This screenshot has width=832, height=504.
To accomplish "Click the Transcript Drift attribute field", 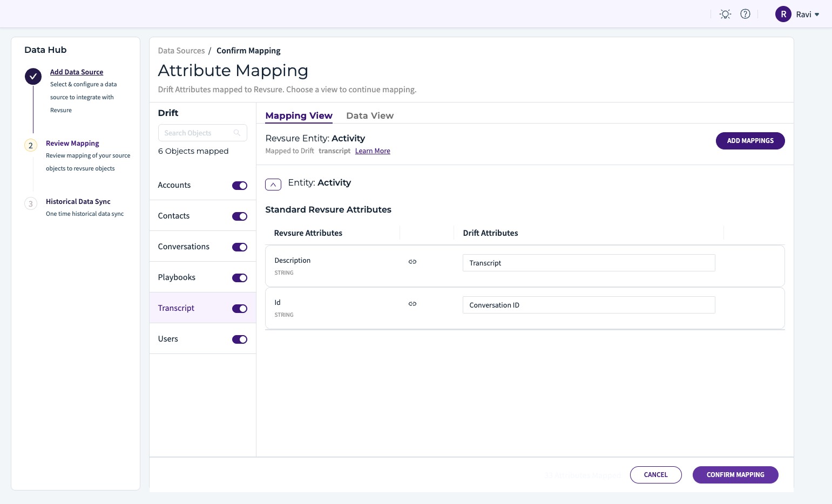I will pos(589,263).
